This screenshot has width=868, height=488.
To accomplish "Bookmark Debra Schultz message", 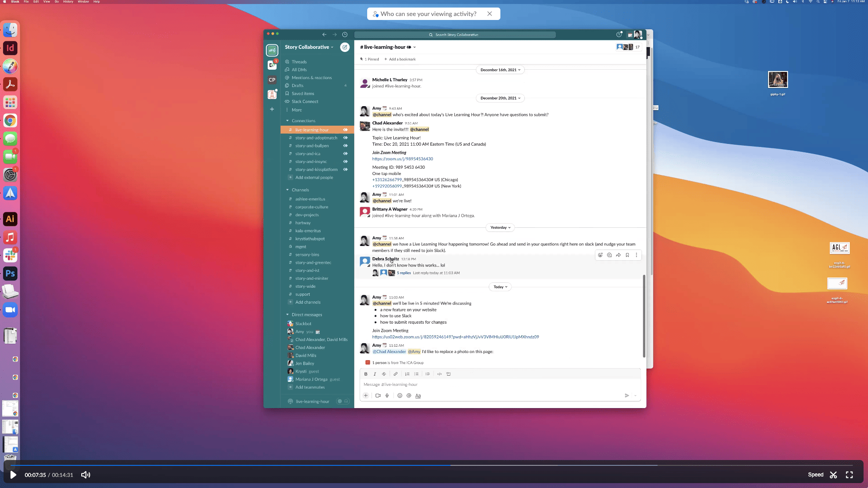I will [x=627, y=255].
